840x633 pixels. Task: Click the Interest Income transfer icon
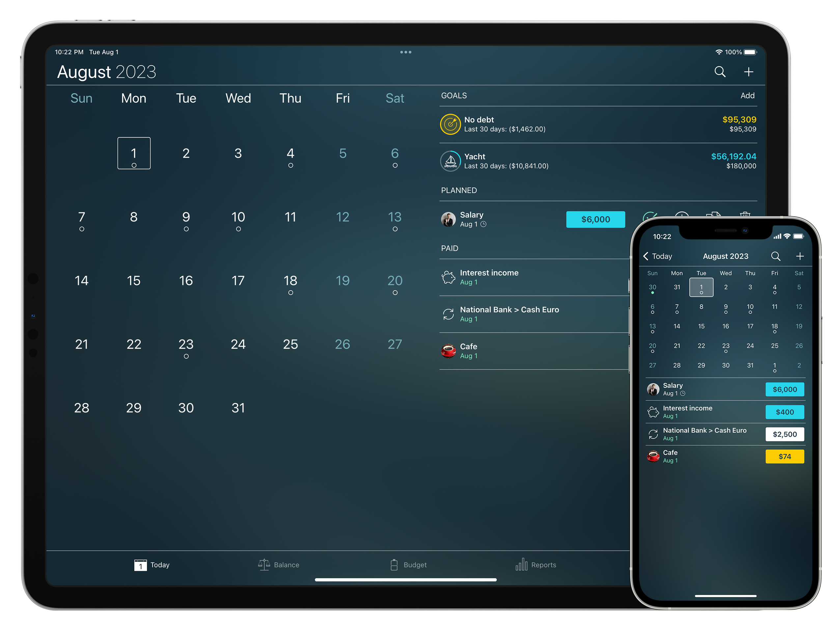click(x=448, y=277)
